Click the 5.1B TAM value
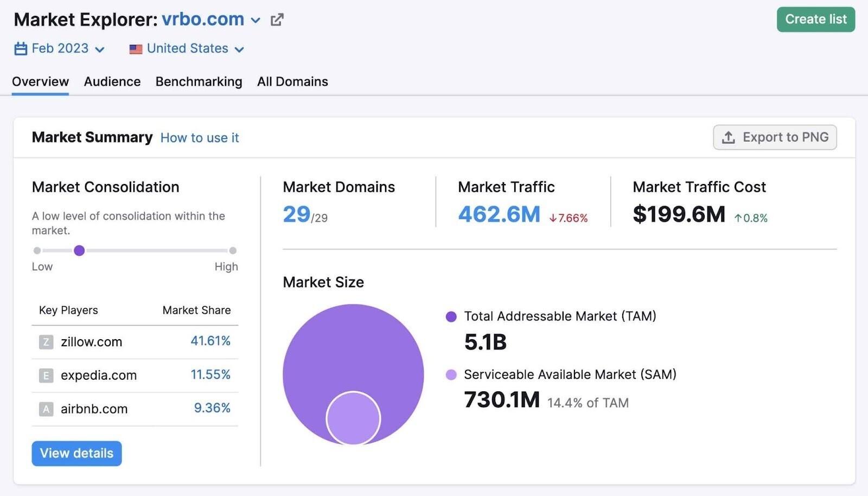This screenshot has width=868, height=496. (485, 342)
